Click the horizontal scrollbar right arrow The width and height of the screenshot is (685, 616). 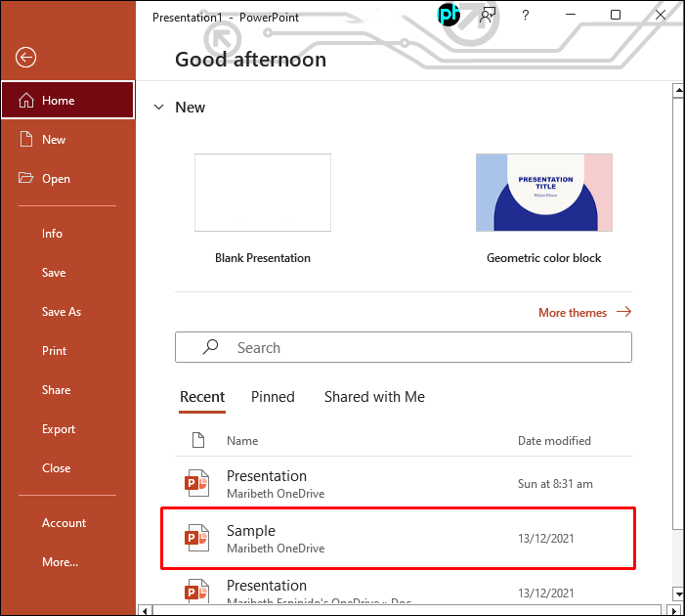click(674, 610)
